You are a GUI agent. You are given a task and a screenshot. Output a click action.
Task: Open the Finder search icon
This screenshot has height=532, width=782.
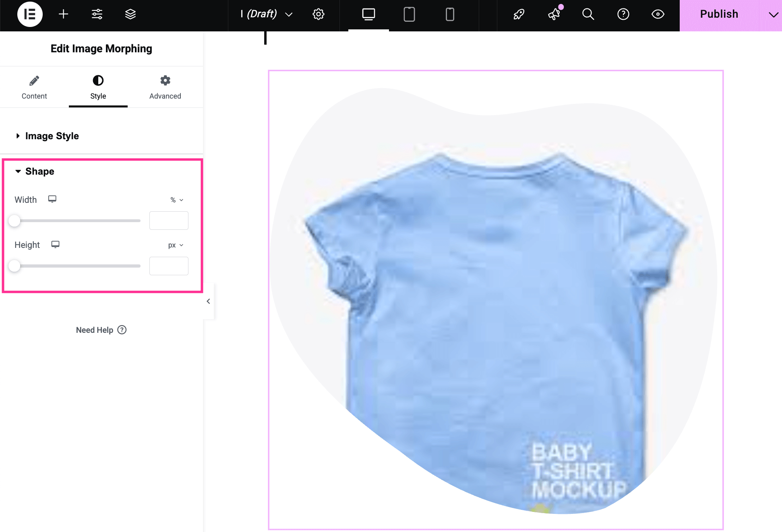(588, 14)
